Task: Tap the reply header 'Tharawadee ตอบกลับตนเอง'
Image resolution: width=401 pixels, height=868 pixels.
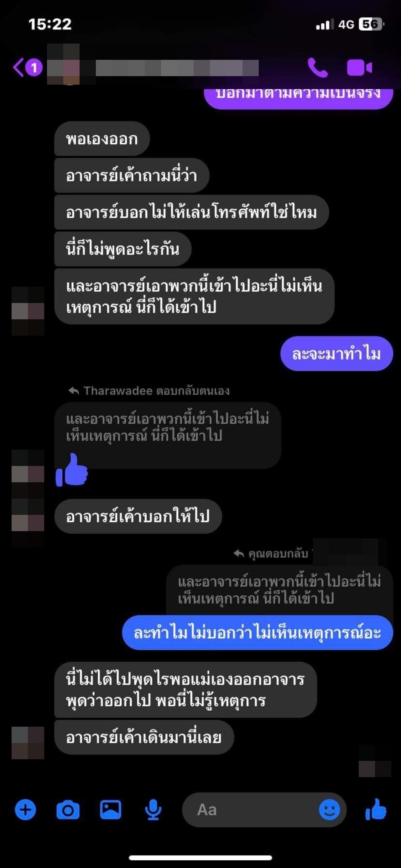Action: [x=149, y=390]
